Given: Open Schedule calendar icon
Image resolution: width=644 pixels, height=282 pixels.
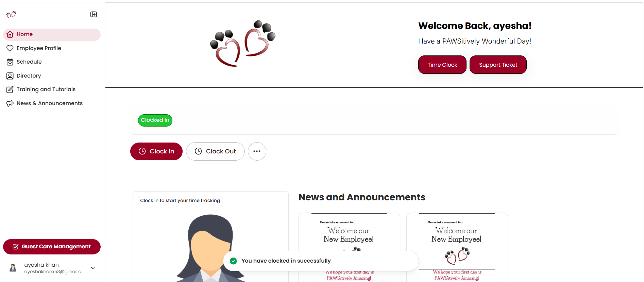Looking at the screenshot, I should [10, 62].
